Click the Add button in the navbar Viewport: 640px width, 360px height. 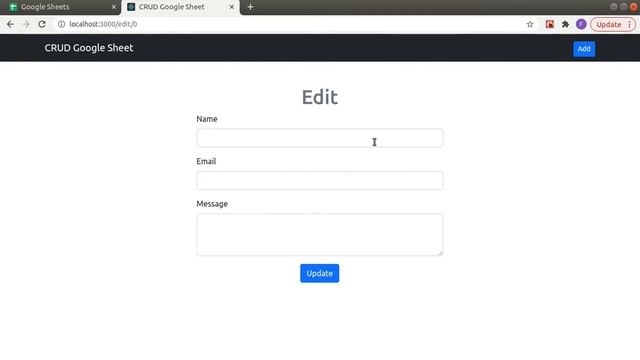[x=584, y=49]
